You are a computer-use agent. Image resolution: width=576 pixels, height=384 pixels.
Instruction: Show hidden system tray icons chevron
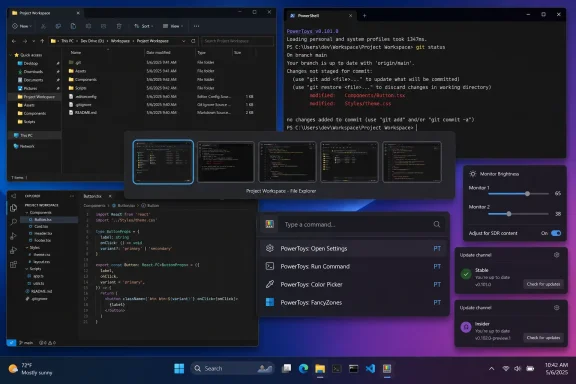(492, 369)
